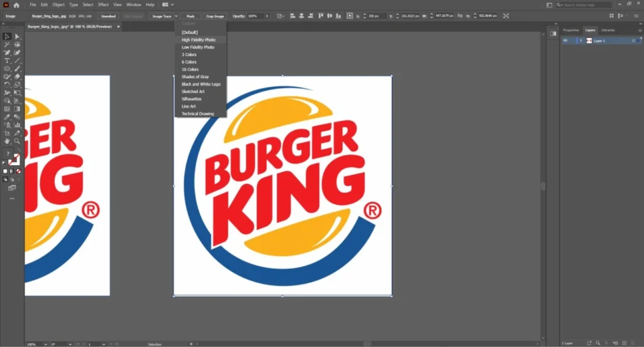Click the X position stepper arrows

click(365, 16)
